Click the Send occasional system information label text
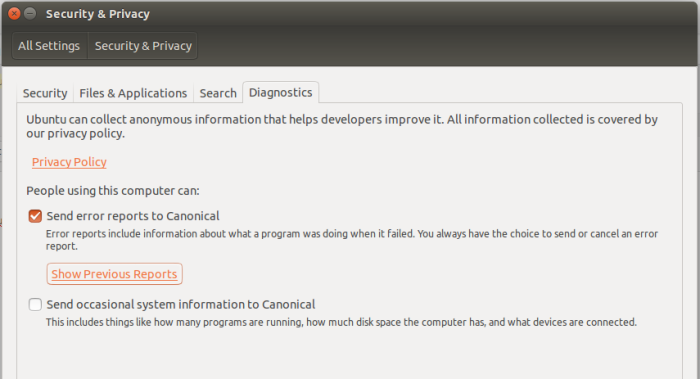 (x=181, y=304)
